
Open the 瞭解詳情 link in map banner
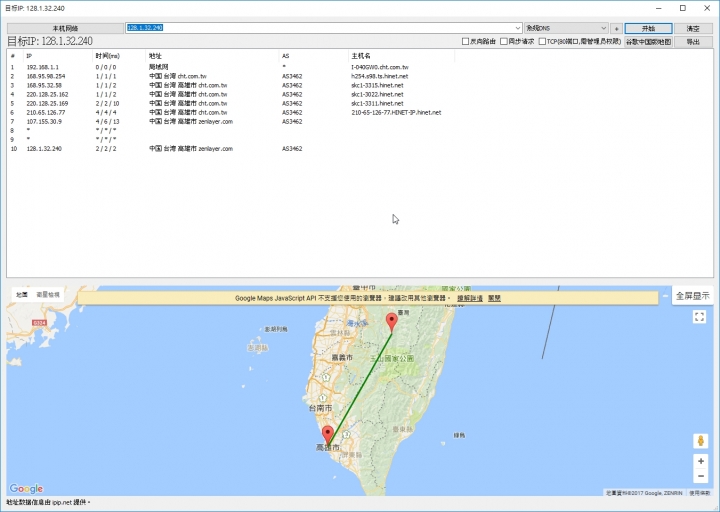470,298
